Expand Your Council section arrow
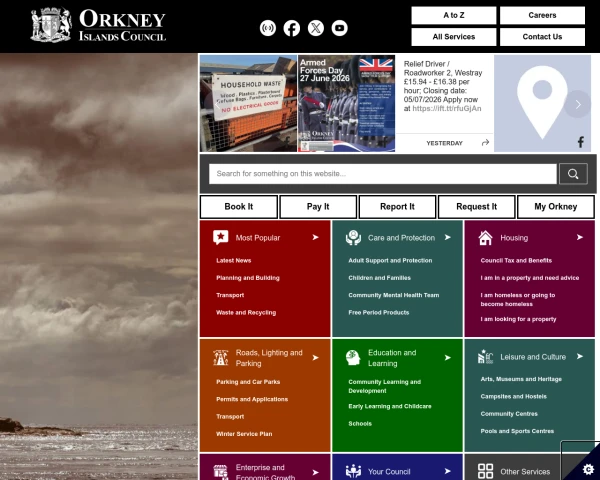This screenshot has width=600, height=480. pyautogui.click(x=448, y=471)
